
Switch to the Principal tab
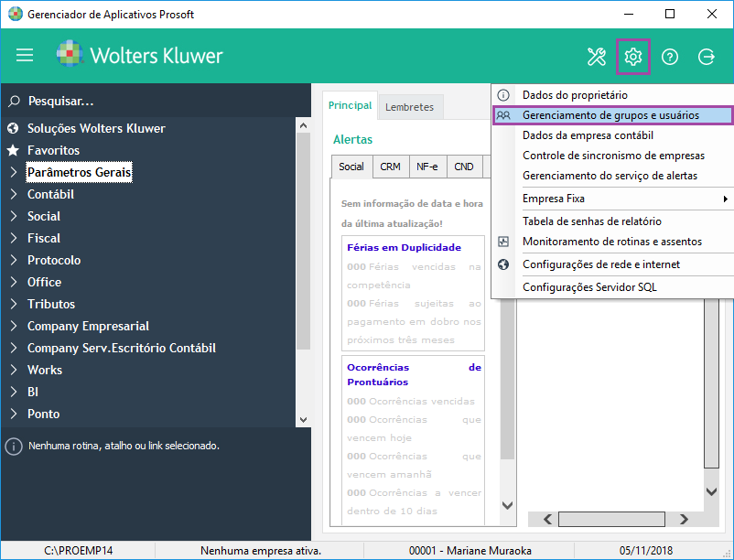click(351, 105)
